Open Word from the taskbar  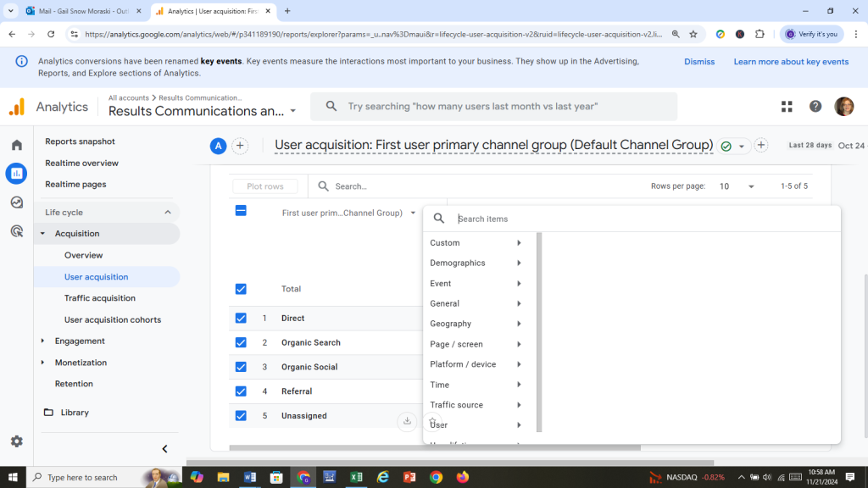[x=250, y=477]
